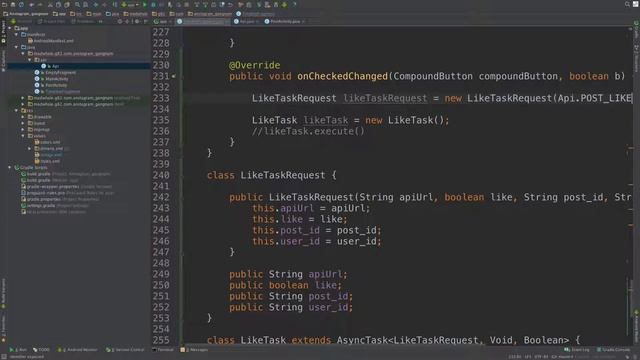The image size is (640, 360).
Task: Expand the mipmap folder node
Action: tap(23, 129)
